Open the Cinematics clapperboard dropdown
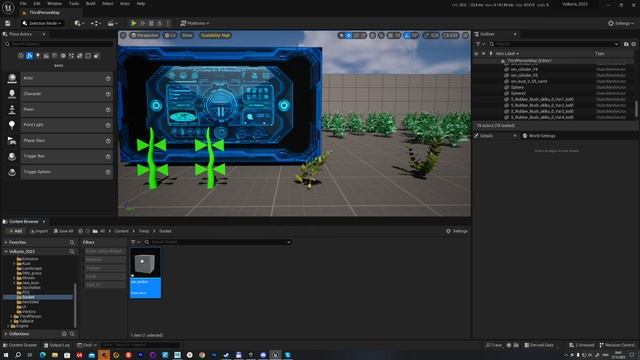The height and width of the screenshot is (360, 640). click(112, 23)
